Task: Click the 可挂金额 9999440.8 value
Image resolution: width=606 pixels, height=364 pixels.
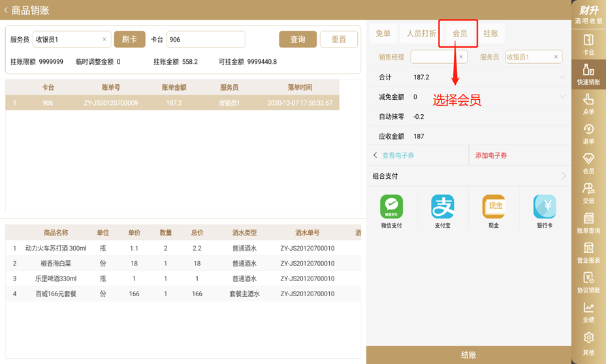Action: pyautogui.click(x=262, y=62)
